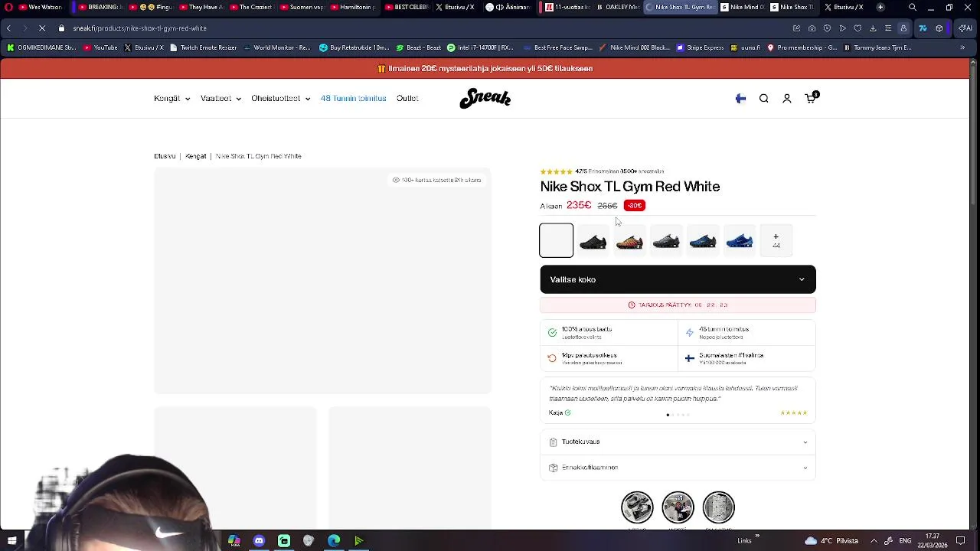Show hidden system tray icons
The width and height of the screenshot is (980, 551).
874,541
